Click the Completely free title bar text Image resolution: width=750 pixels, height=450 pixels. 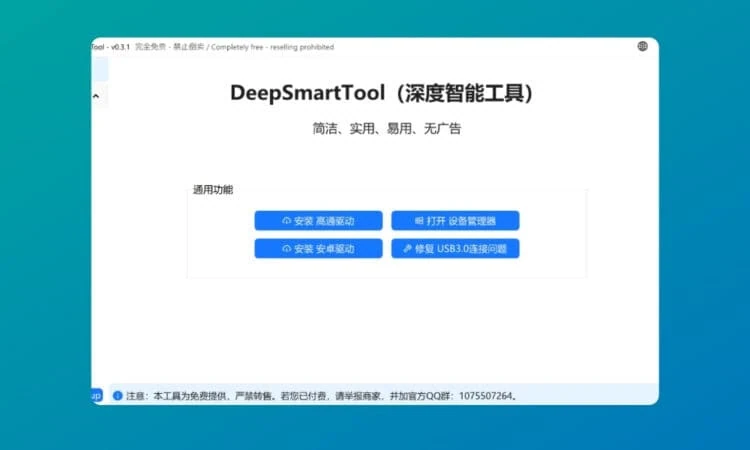tap(237, 47)
